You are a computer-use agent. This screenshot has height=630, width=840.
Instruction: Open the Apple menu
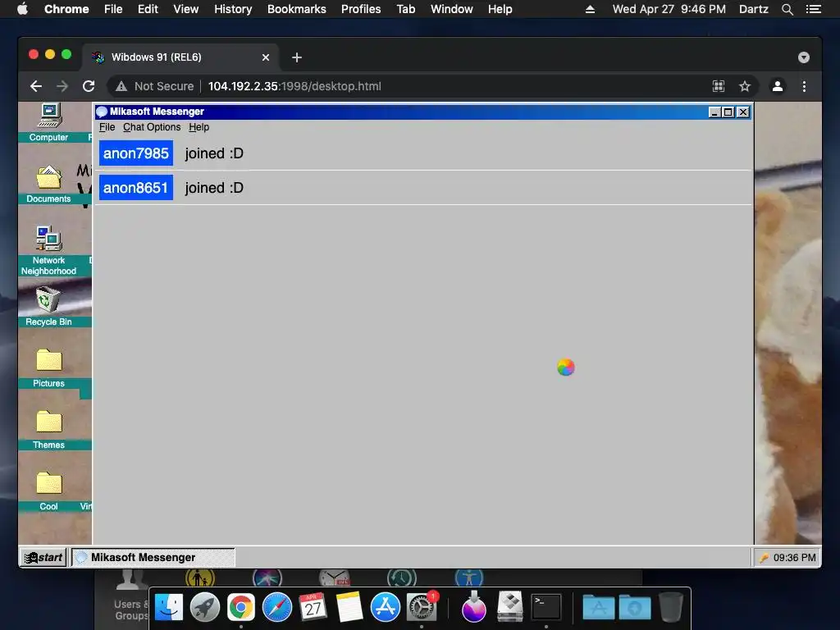[22, 9]
